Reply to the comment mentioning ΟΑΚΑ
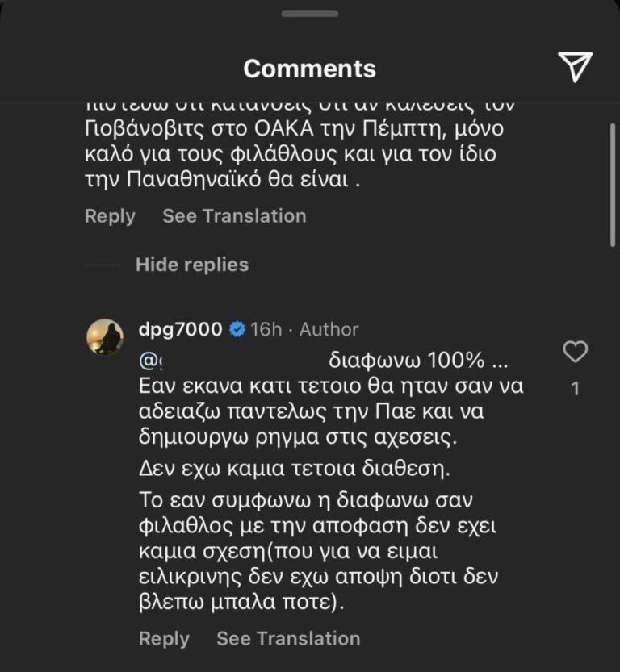 pyautogui.click(x=110, y=216)
